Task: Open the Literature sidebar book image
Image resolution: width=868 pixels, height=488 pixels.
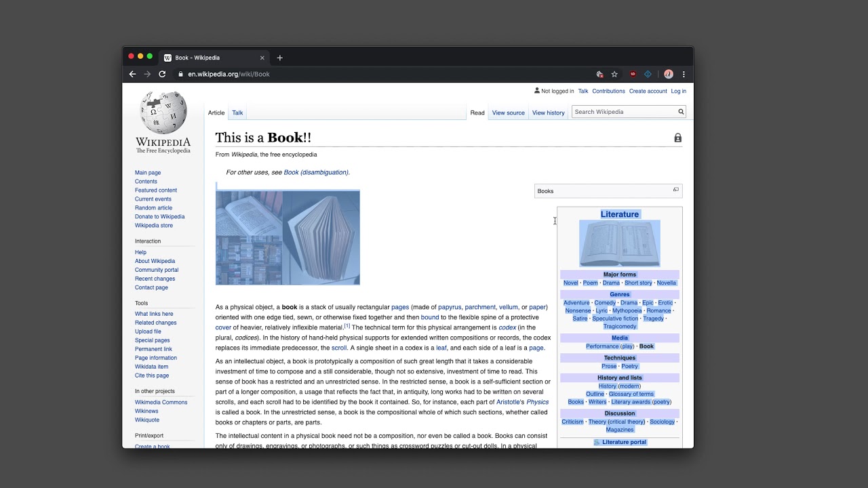Action: [620, 243]
